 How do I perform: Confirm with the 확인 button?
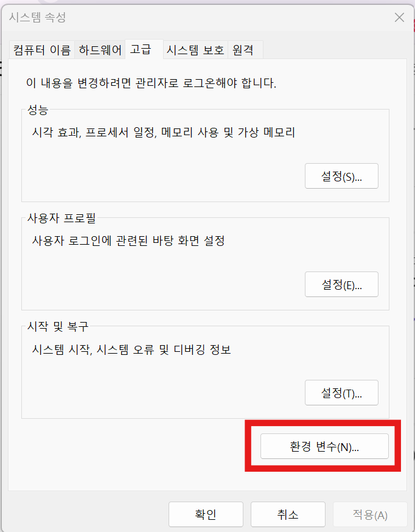[206, 514]
